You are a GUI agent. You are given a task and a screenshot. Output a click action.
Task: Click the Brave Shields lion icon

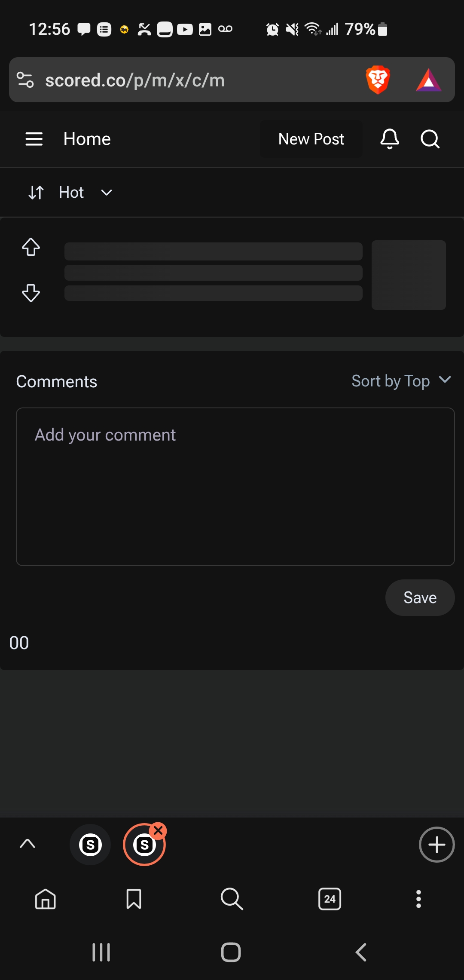point(378,80)
